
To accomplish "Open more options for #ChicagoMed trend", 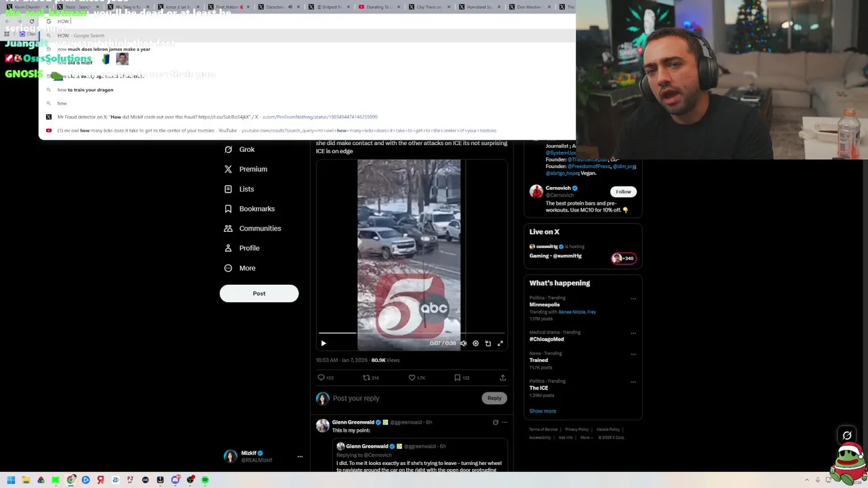I will point(633,333).
